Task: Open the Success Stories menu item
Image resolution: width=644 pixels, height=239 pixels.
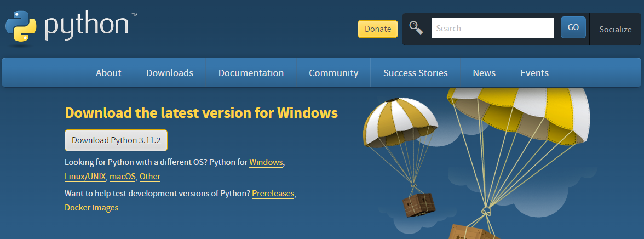Action: coord(416,73)
